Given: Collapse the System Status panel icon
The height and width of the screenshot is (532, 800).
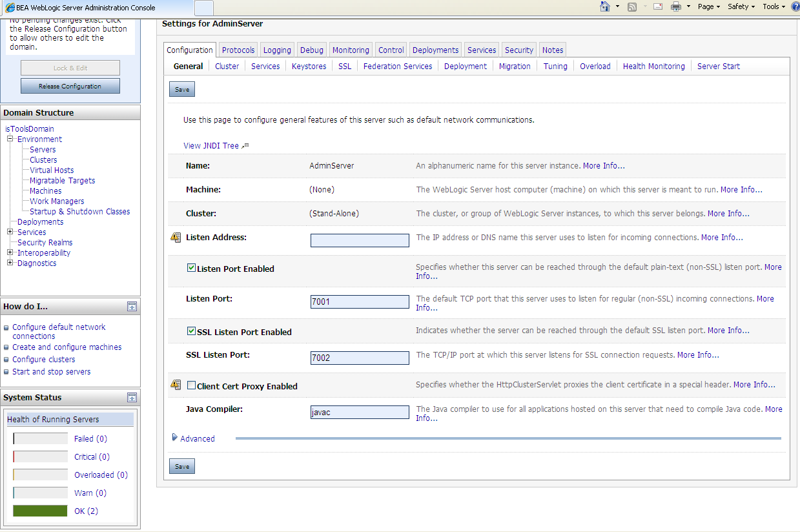Looking at the screenshot, I should tap(132, 398).
